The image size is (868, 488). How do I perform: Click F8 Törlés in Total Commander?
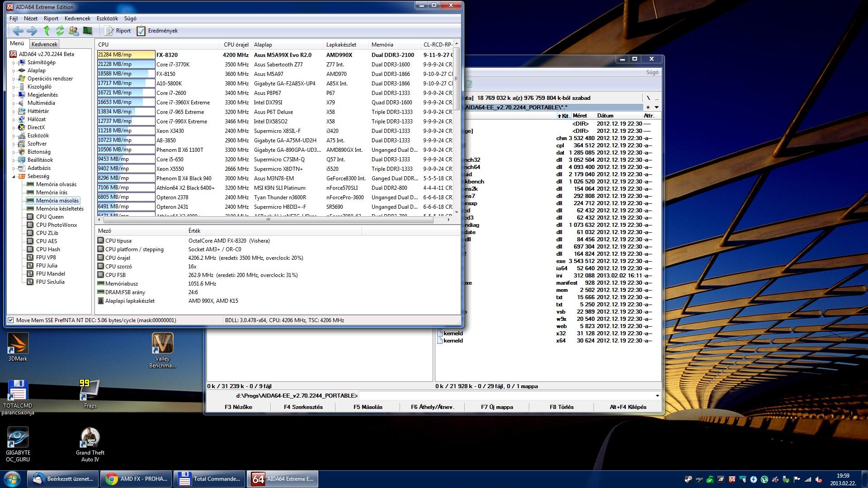tap(561, 407)
